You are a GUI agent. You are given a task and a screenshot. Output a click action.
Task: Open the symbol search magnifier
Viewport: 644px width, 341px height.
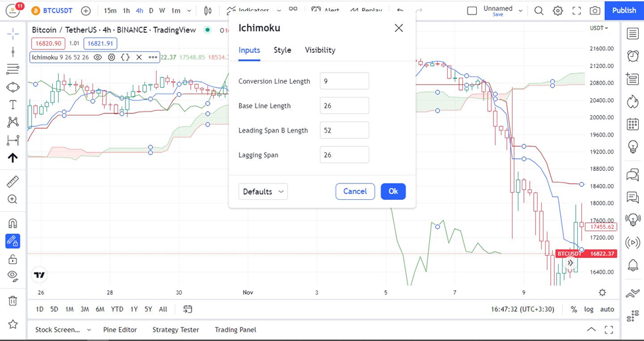pos(539,11)
